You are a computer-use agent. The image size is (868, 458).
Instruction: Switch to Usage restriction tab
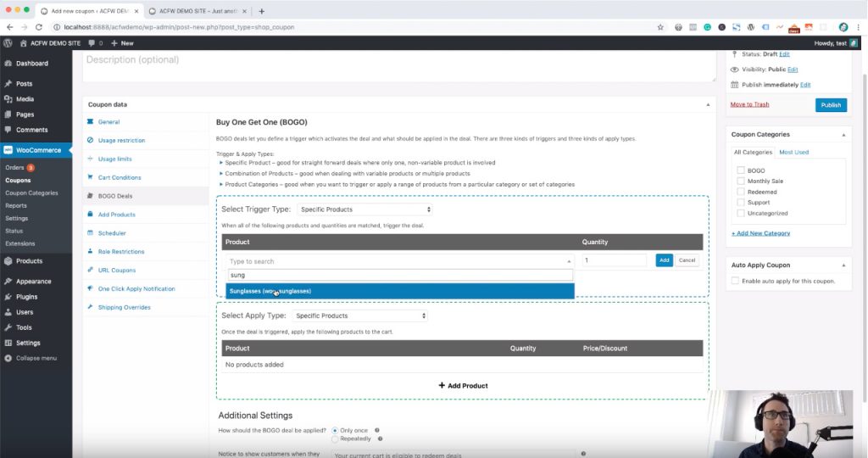[x=121, y=140]
